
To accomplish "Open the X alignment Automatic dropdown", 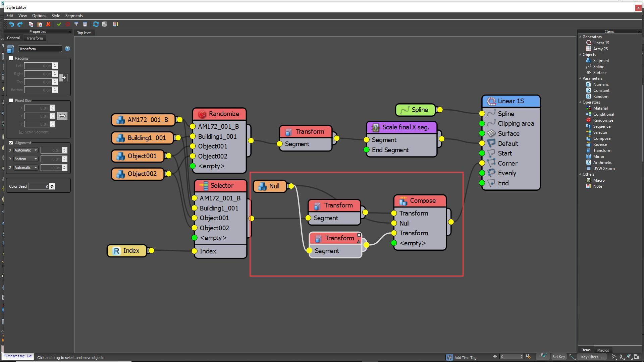I will [36, 150].
